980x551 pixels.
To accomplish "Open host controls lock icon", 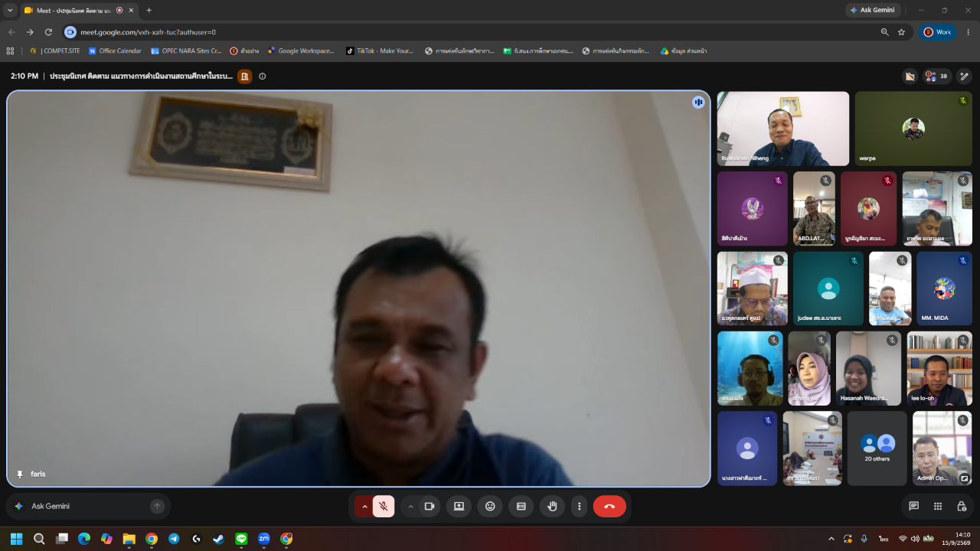I will point(962,506).
